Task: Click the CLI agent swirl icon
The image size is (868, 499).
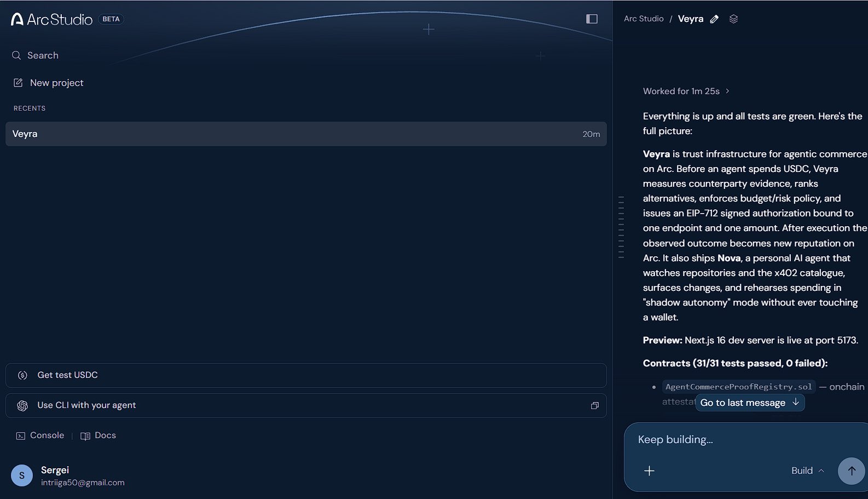Action: coord(22,405)
